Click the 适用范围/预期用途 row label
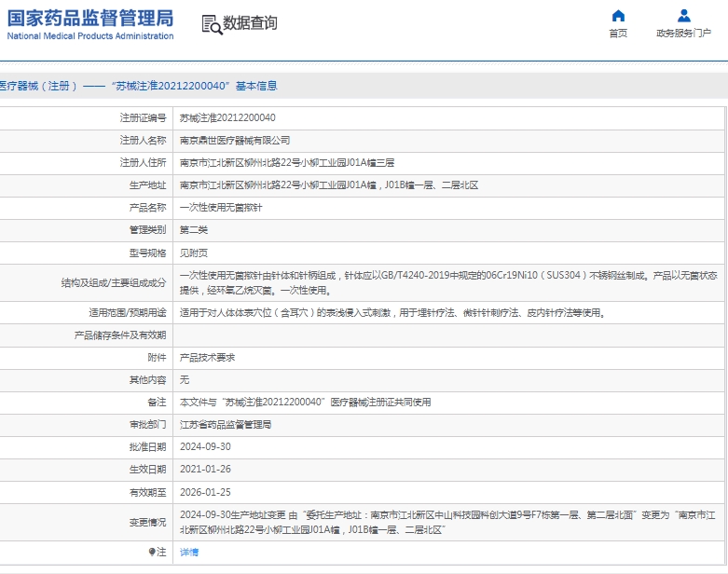The height and width of the screenshot is (574, 728). click(128, 313)
